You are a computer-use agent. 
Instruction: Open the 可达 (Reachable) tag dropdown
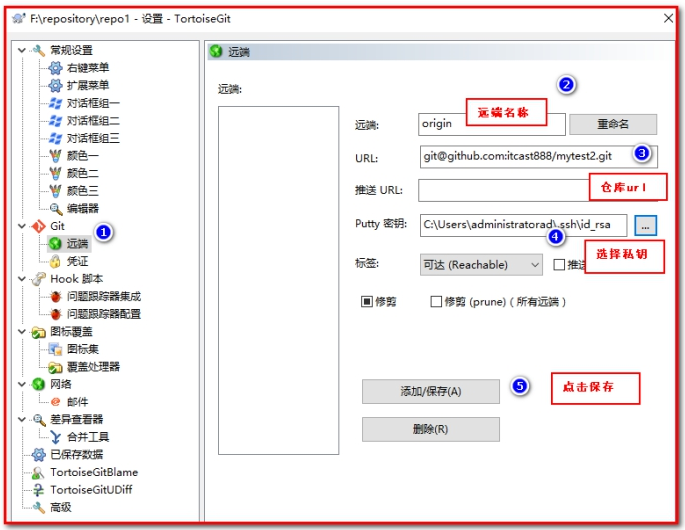click(x=481, y=265)
